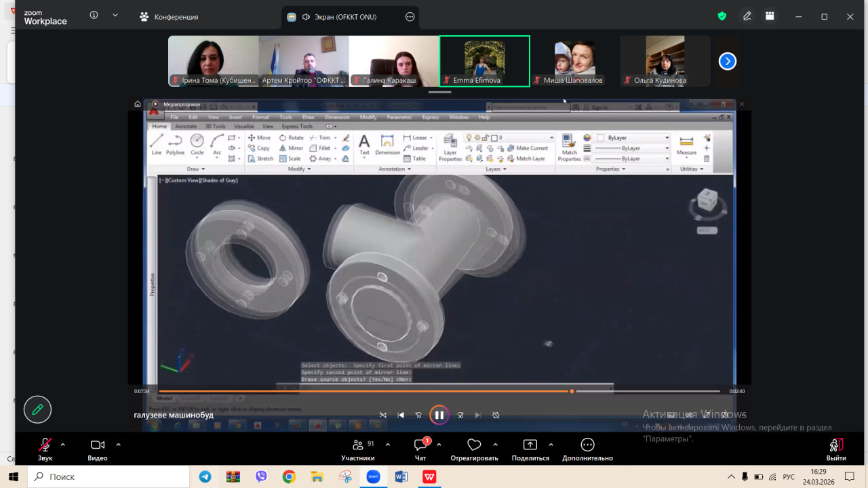Click the green annotate pen circle button
Screen dimensions: 868x488
(x=37, y=409)
